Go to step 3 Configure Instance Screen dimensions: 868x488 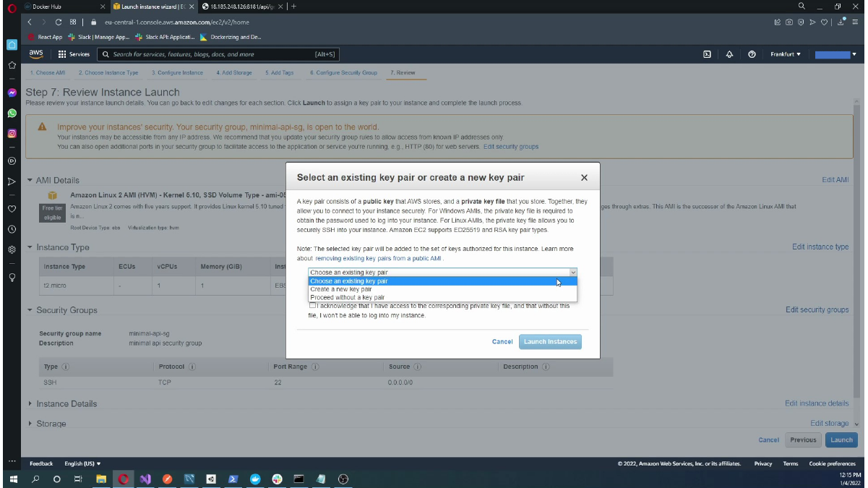[177, 73]
